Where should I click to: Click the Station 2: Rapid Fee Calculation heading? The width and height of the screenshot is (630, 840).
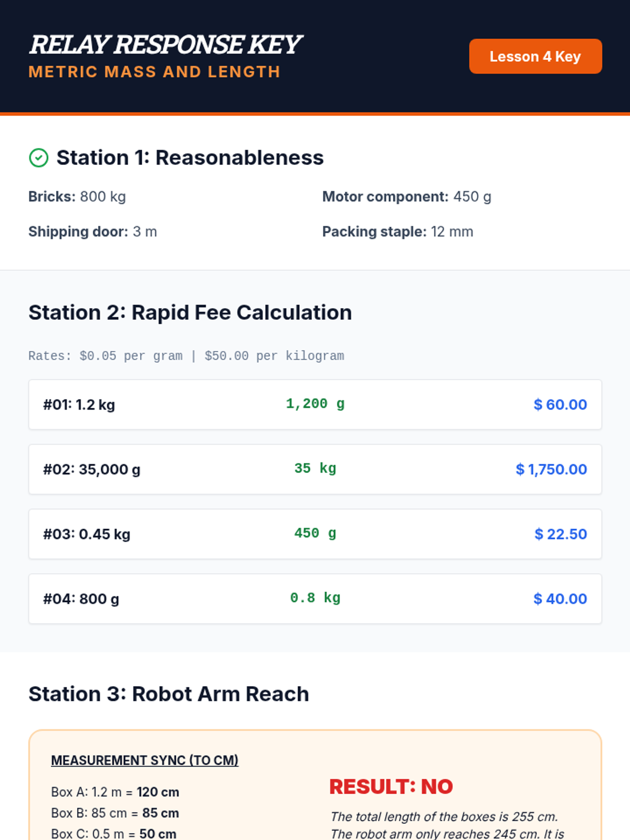tap(190, 312)
